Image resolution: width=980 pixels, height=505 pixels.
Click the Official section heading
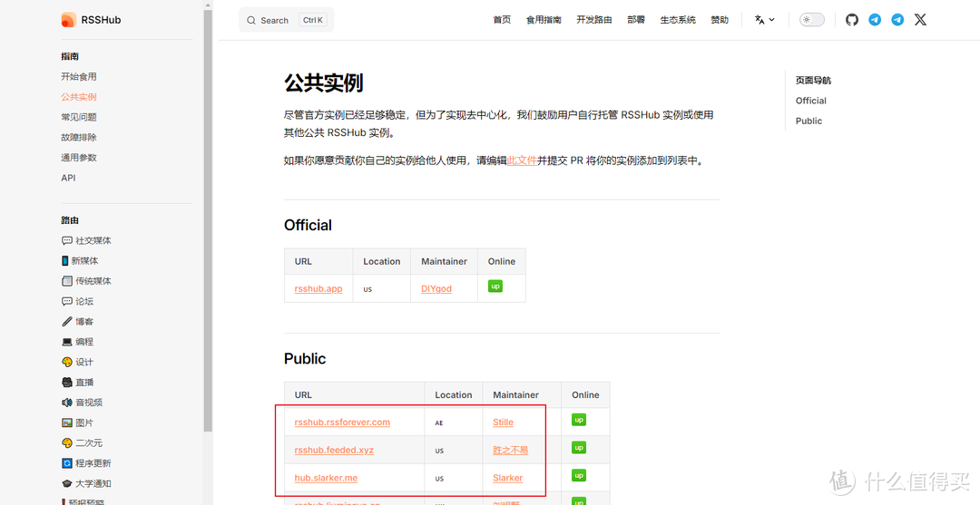[309, 226]
